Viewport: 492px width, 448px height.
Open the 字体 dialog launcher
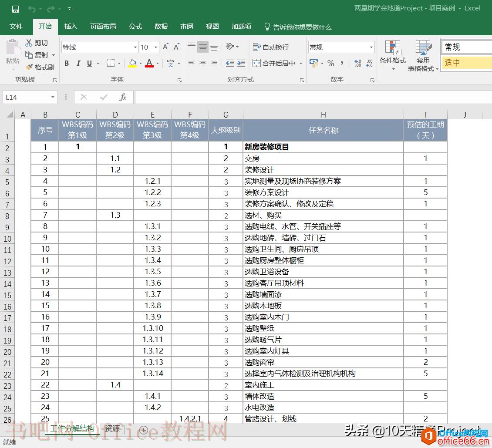click(x=179, y=80)
